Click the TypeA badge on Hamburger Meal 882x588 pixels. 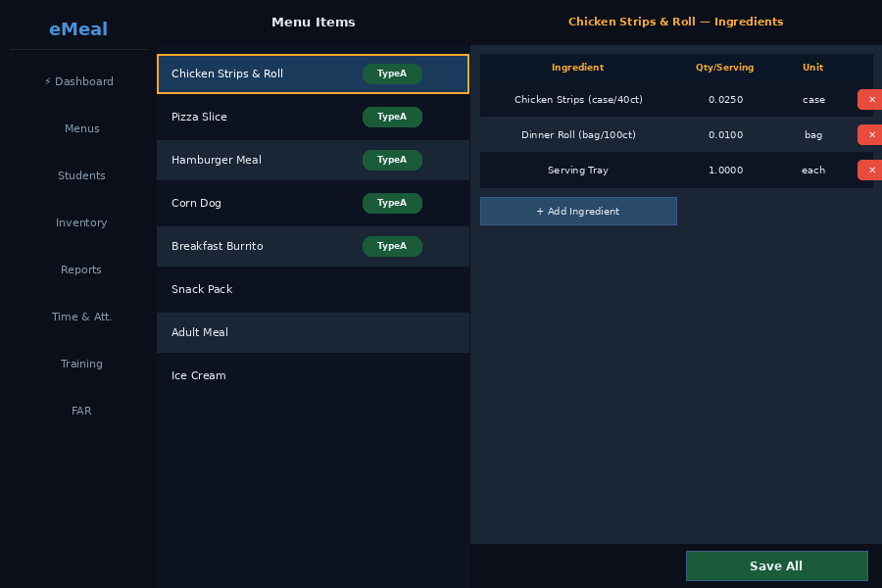point(392,160)
